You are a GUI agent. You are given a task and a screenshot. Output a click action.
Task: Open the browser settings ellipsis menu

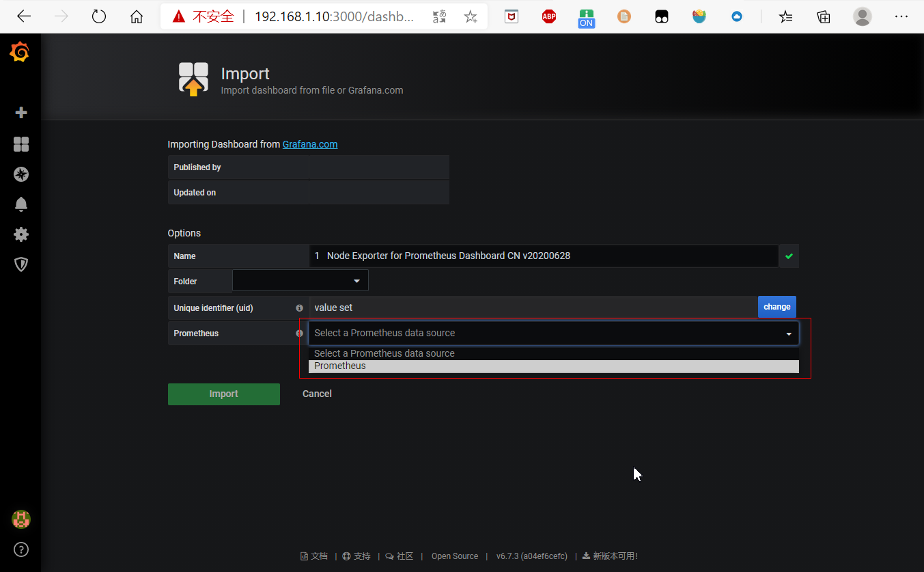pos(901,16)
